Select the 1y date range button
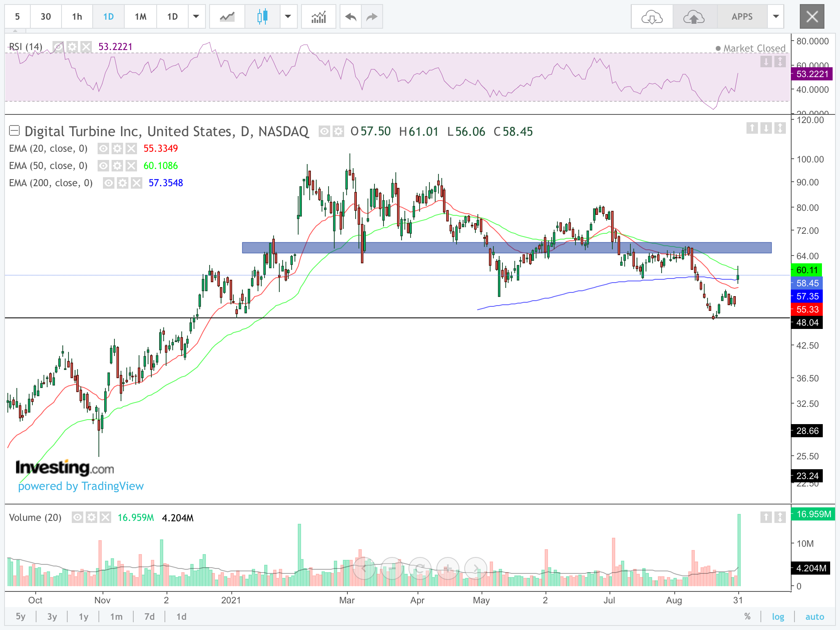This screenshot has width=840, height=630. (84, 616)
